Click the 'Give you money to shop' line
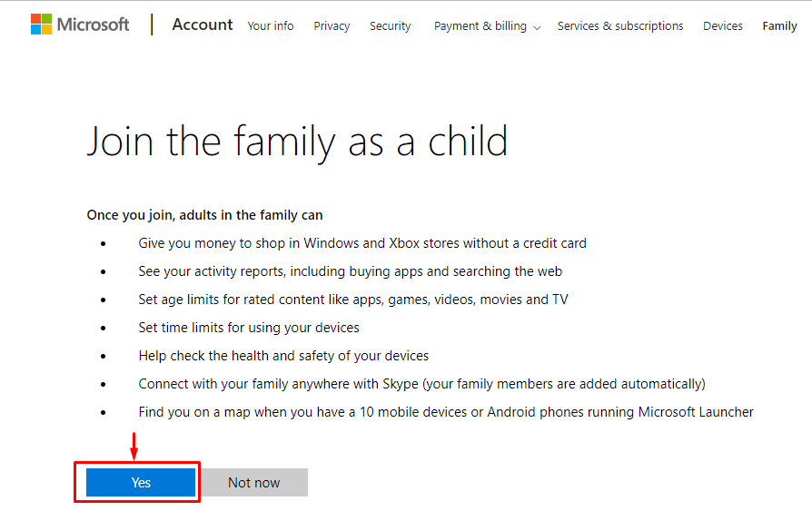Viewport: 812px width, 521px height. [x=362, y=243]
